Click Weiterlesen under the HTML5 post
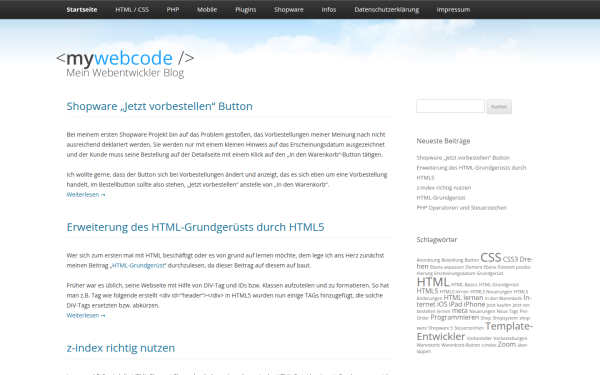 86,315
